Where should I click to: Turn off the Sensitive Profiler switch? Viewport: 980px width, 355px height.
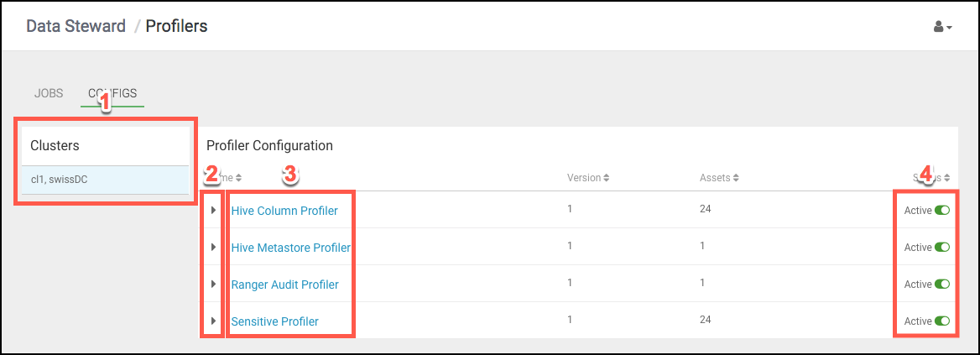(942, 321)
